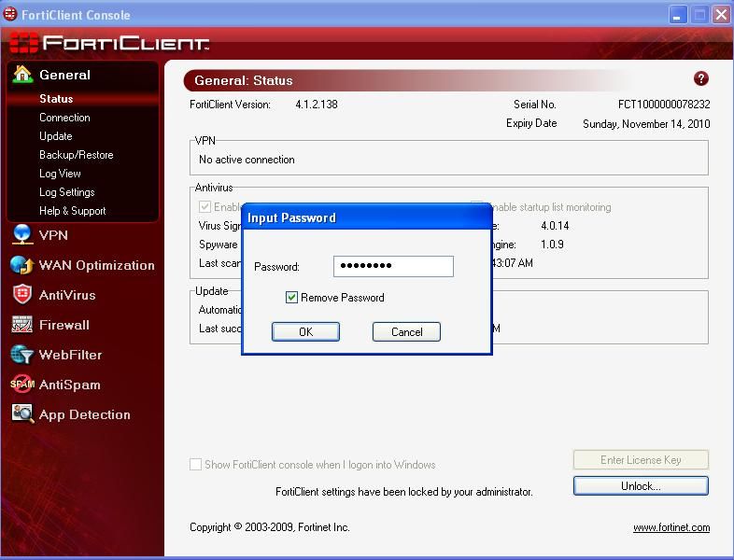Image resolution: width=734 pixels, height=560 pixels.
Task: Focus the Password input field
Action: point(393,266)
